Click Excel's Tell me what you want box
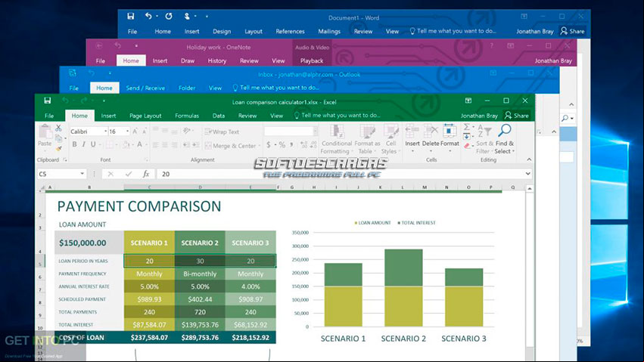The width and height of the screenshot is (644, 362). pos(338,115)
